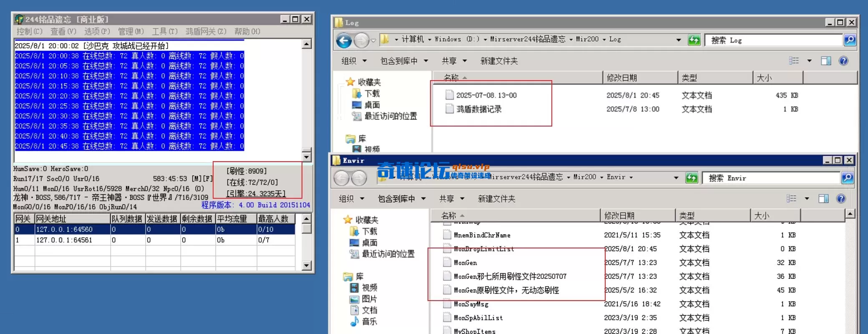Click view mode icon in Log window
The height and width of the screenshot is (334, 868).
(x=794, y=61)
